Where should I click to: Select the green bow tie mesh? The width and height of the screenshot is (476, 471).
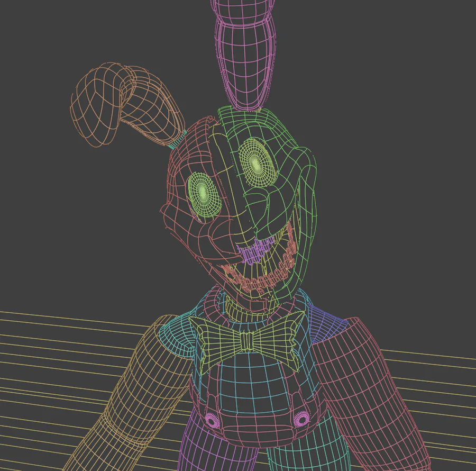click(246, 342)
